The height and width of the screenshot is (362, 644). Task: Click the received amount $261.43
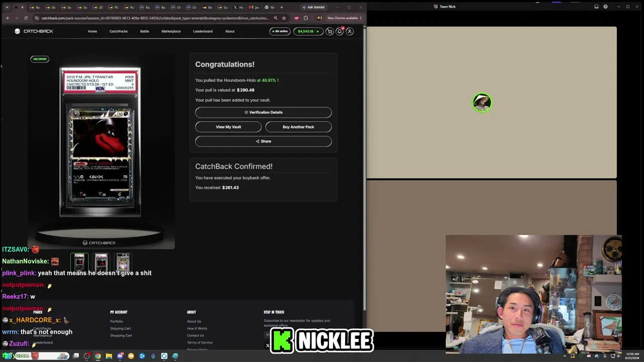tap(230, 188)
